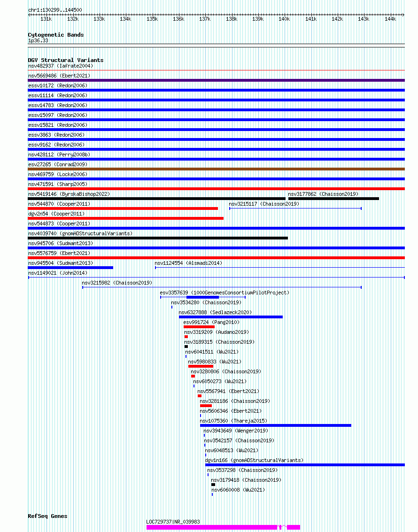Click nsv1149021 (John2014) label
Screen dimensions: 418x532
(x=58, y=273)
